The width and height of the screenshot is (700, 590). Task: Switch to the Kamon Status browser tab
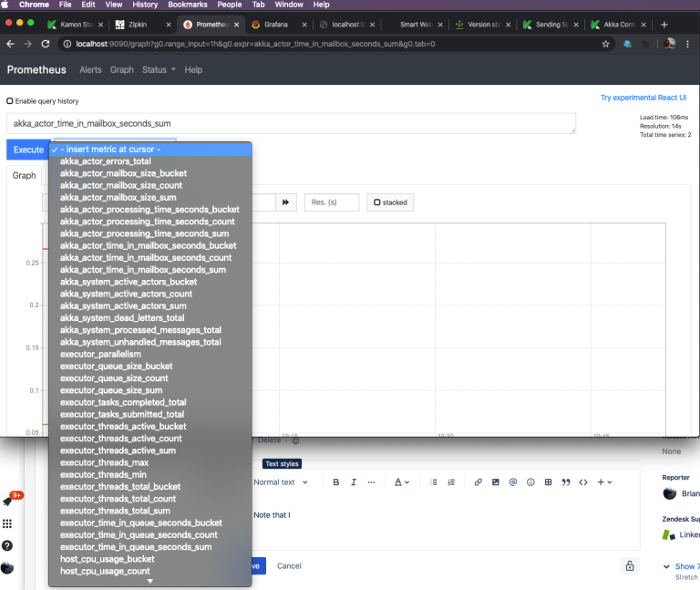pos(76,25)
